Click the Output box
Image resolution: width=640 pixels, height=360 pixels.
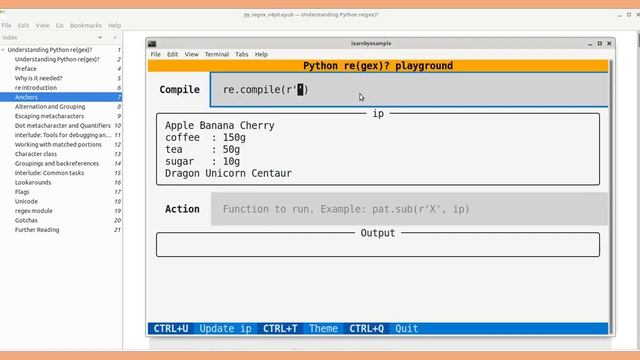click(378, 244)
